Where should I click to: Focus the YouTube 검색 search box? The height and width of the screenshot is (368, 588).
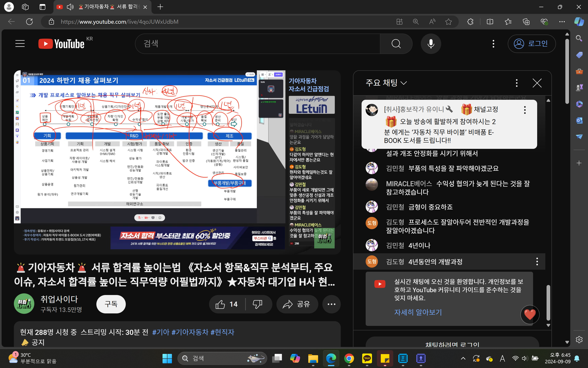point(257,44)
